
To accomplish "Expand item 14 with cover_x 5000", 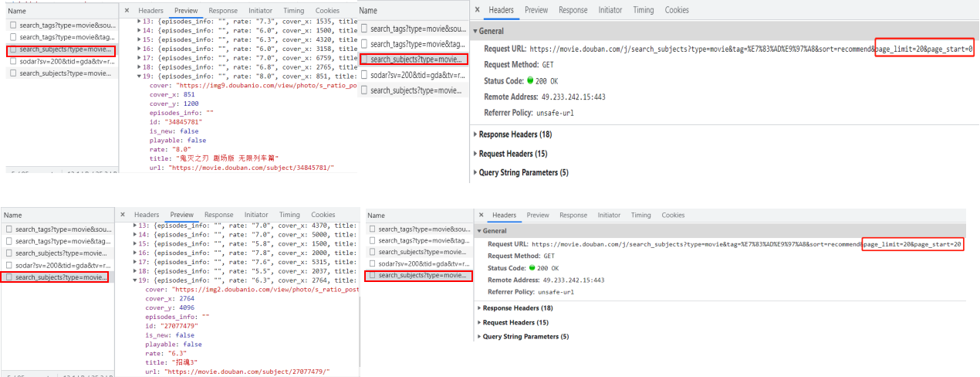I will pyautogui.click(x=136, y=234).
